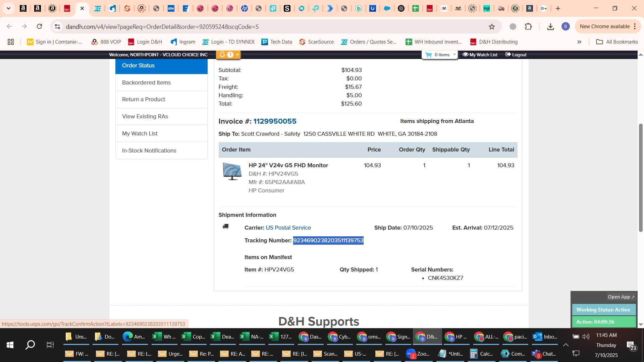Open Backordered Items sidebar item
Image resolution: width=644 pixels, height=362 pixels.
pos(161,82)
